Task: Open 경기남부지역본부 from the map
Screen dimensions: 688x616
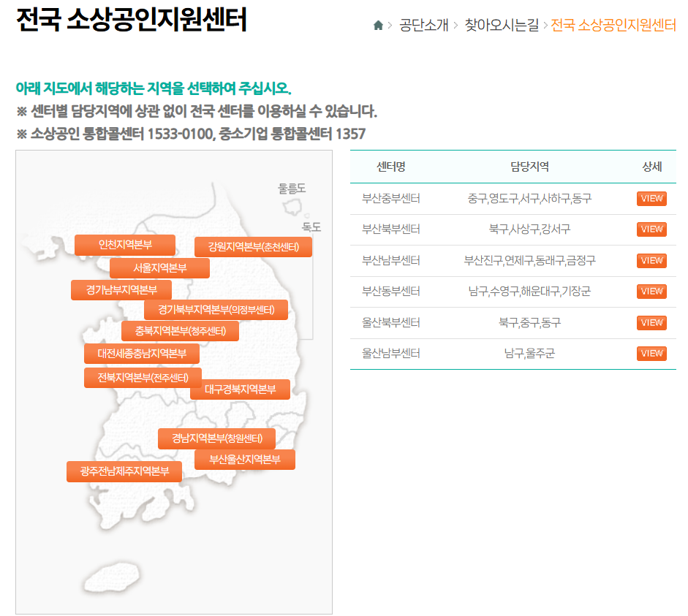Action: [x=121, y=290]
